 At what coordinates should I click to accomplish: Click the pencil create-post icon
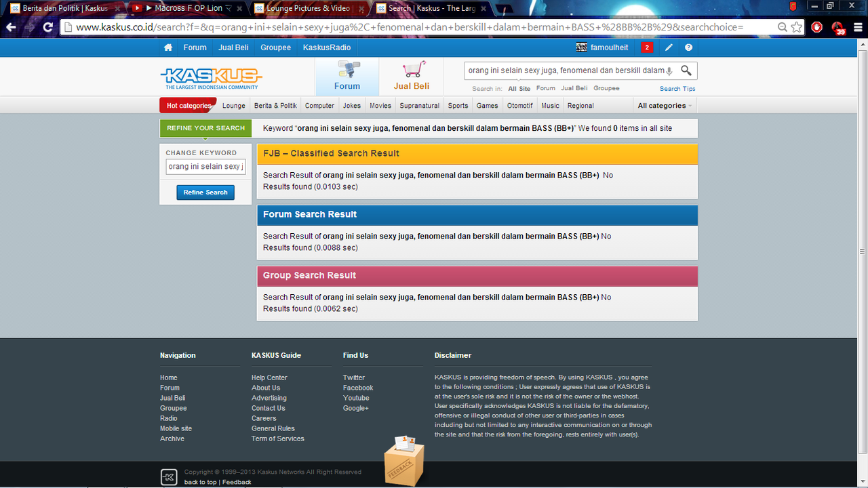coord(669,47)
